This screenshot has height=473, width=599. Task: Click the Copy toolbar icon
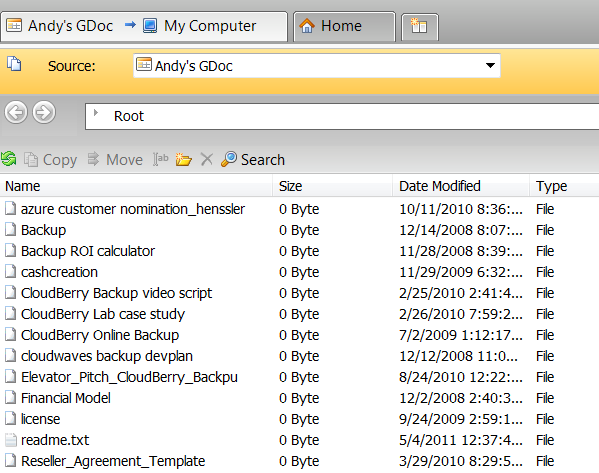tap(31, 159)
